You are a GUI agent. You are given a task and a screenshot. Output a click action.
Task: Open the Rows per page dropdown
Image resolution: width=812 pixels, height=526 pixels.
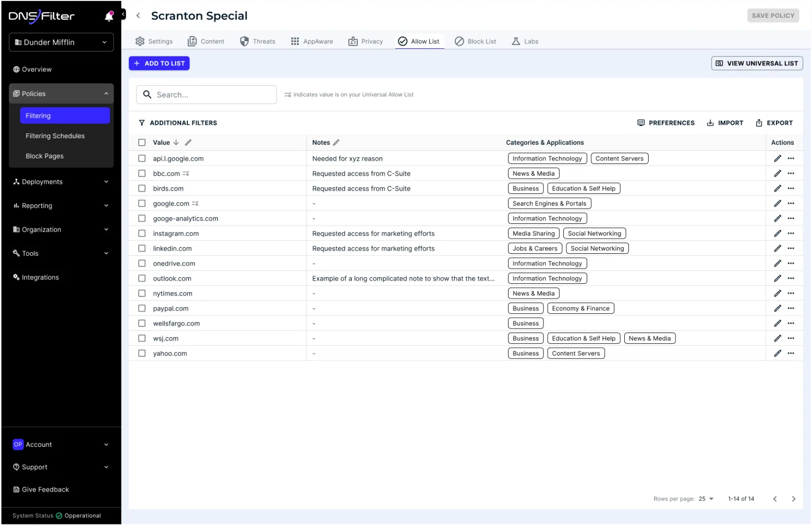[x=705, y=499]
